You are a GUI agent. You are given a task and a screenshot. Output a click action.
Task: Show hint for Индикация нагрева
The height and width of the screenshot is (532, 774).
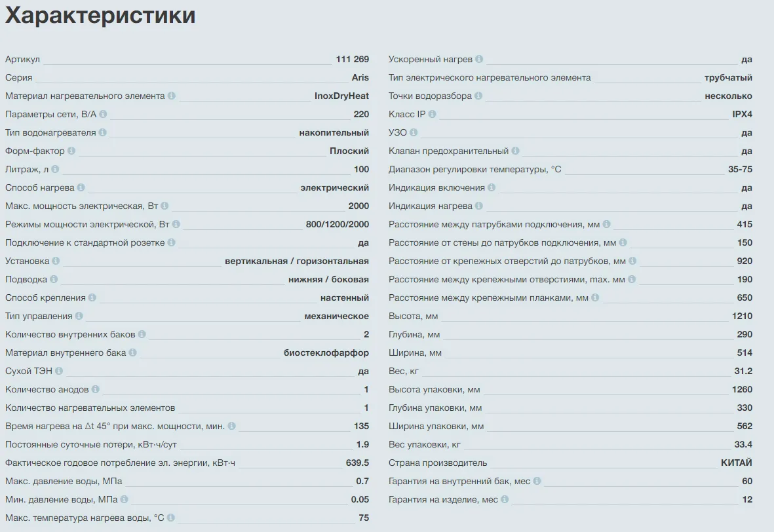[x=478, y=206]
